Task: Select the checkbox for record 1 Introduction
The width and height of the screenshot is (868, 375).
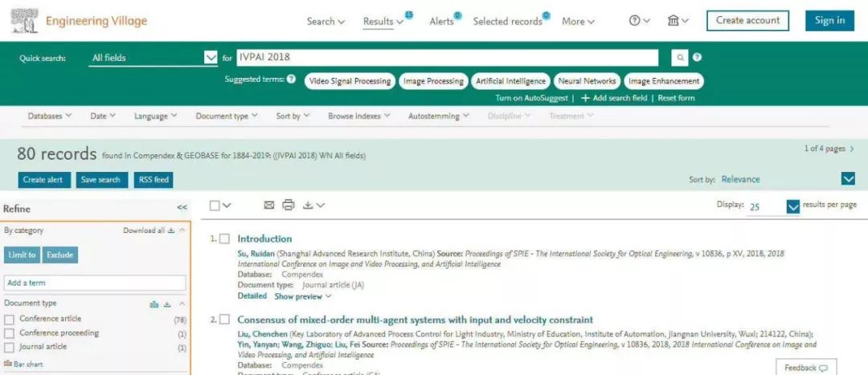Action: tap(224, 239)
